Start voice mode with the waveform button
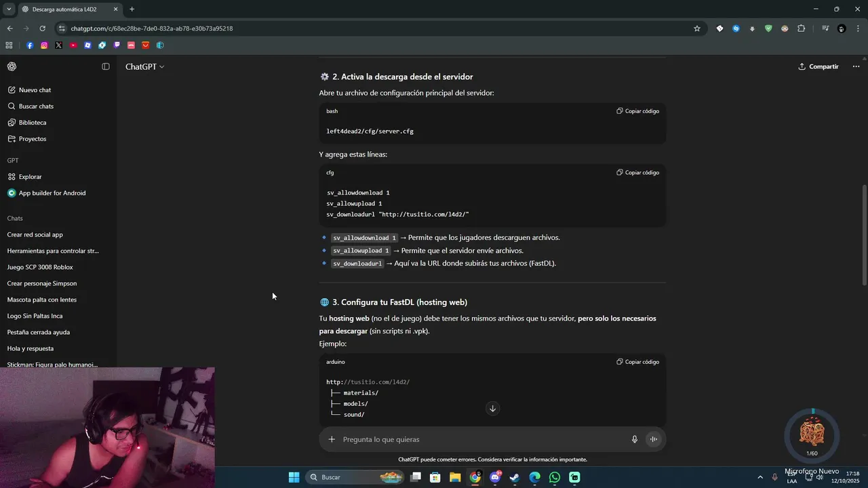Screen dimensions: 868x488 (x=654, y=439)
